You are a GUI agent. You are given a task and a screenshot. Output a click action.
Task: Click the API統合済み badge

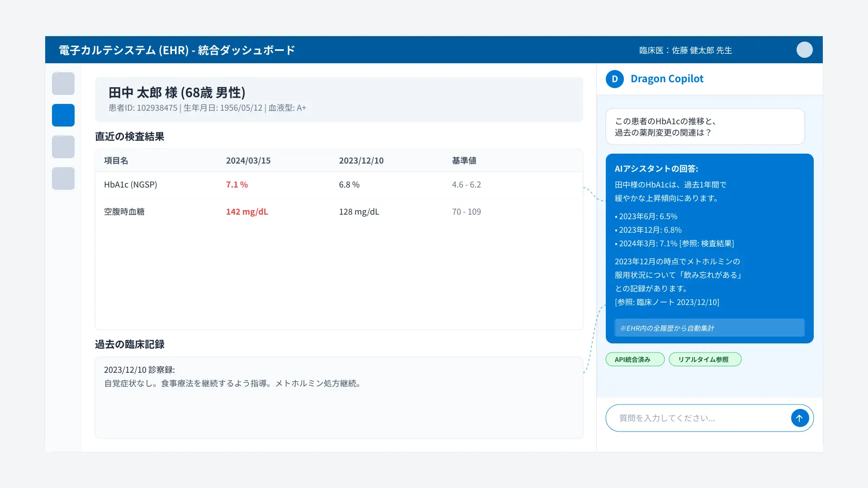(x=635, y=359)
